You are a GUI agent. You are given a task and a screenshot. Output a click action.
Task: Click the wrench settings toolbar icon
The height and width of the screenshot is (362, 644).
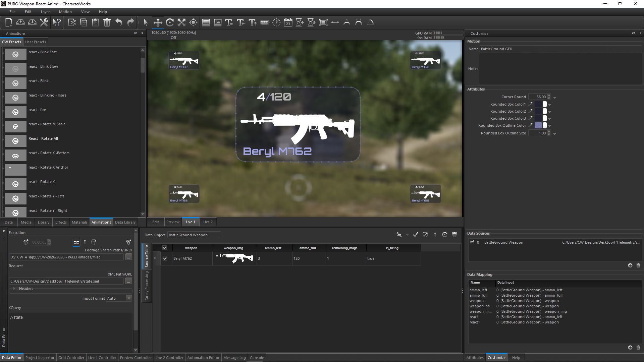(x=44, y=22)
